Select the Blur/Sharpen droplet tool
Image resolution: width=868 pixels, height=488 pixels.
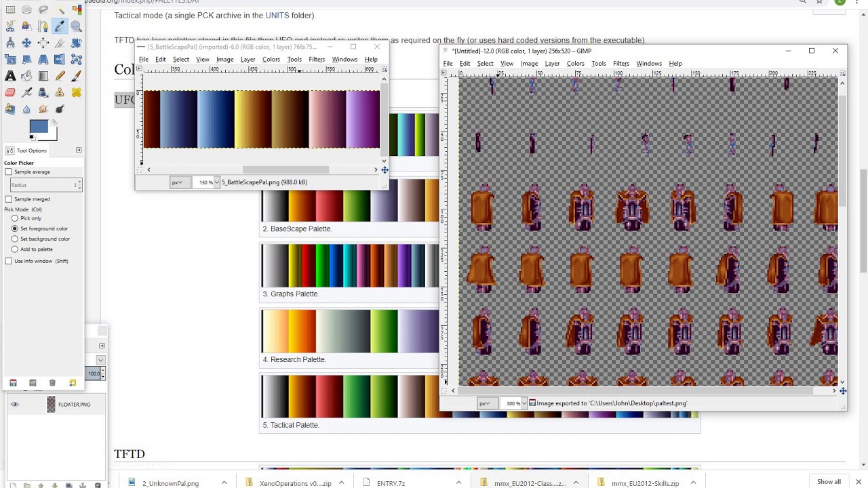[26, 108]
